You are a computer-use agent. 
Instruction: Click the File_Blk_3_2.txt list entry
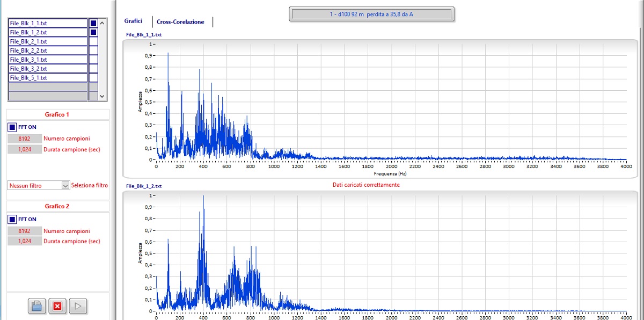48,69
